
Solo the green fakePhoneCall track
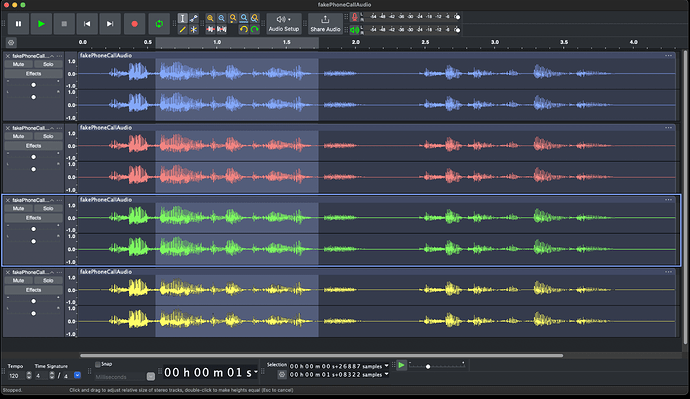[48, 209]
